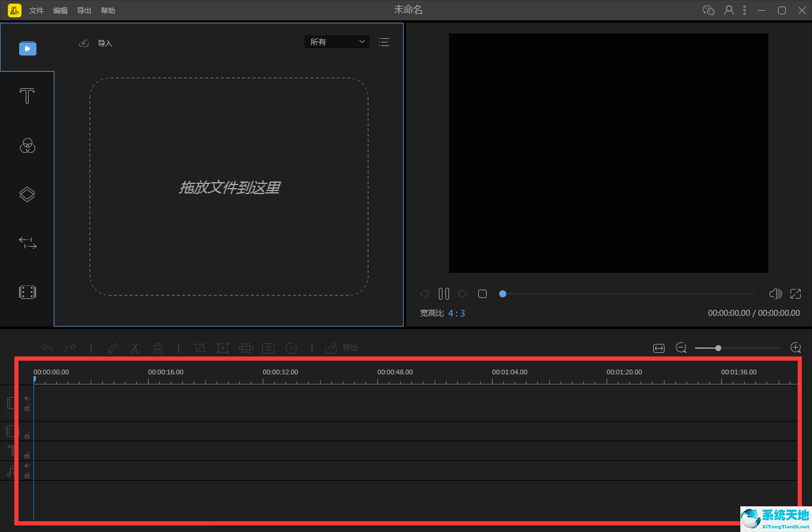Open the Elements tab with filmstrip icon
Image resolution: width=812 pixels, height=532 pixels.
tap(27, 292)
